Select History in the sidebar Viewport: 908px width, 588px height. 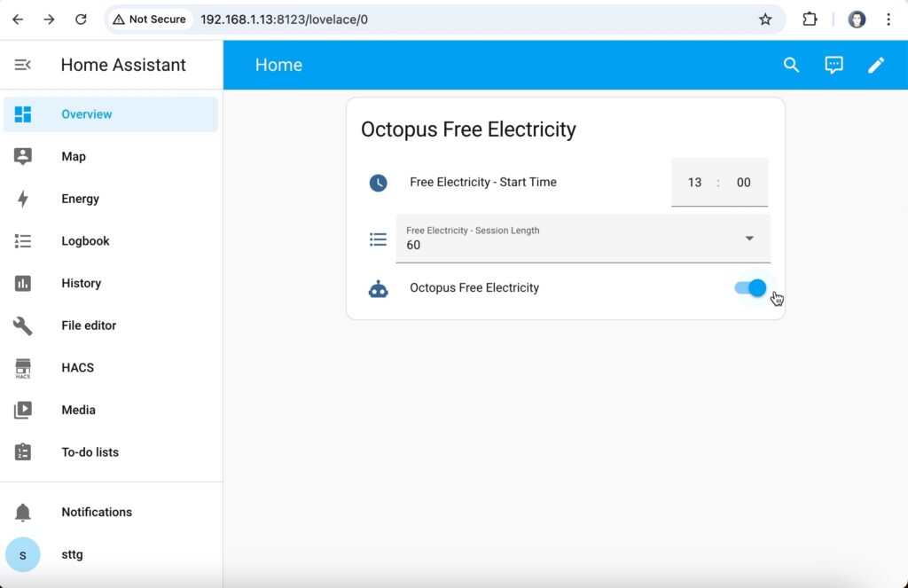tap(111, 283)
